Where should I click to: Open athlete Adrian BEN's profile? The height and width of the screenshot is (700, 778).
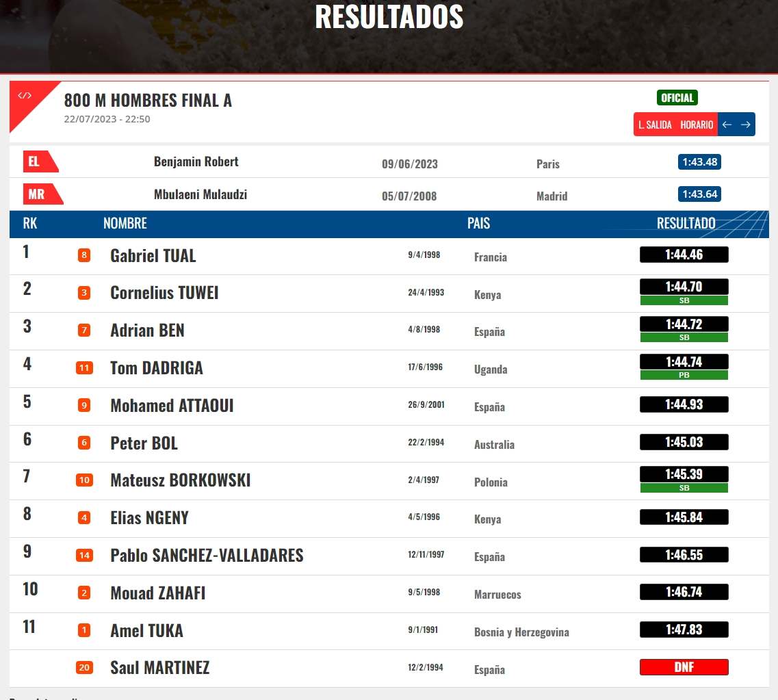point(147,330)
